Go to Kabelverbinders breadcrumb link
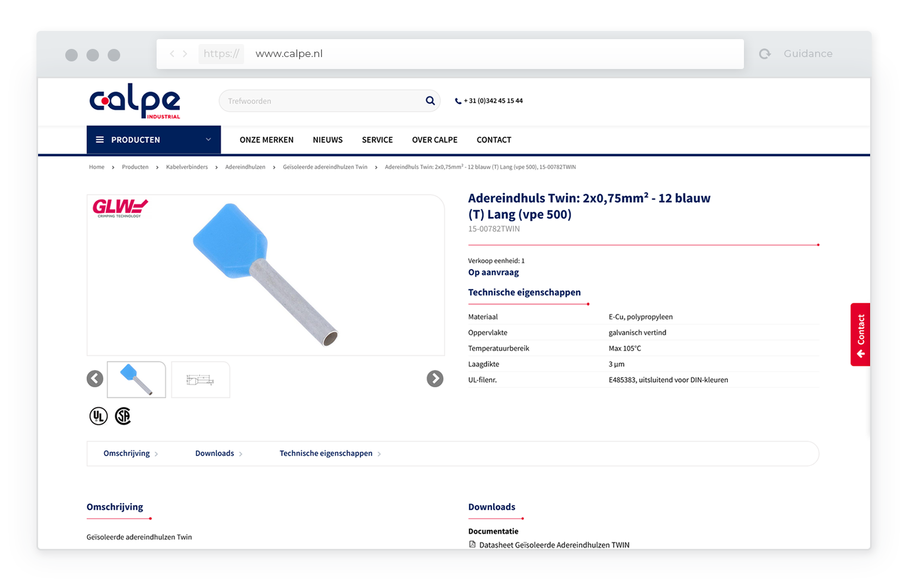 click(187, 167)
